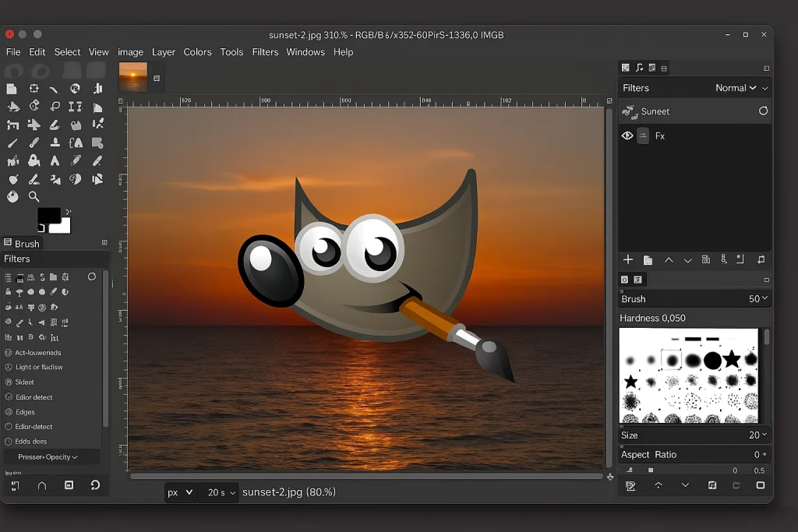The image size is (798, 532).
Task: Click navigation cross icon at canvas bottom-right corner
Action: click(610, 477)
